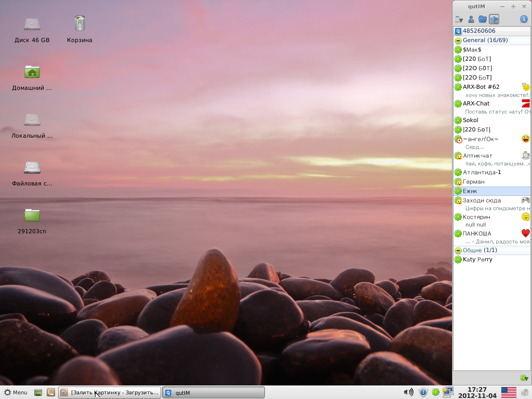The height and width of the screenshot is (399, 532).
Task: Click the Q account icon beside 485260606
Action: pyautogui.click(x=458, y=31)
